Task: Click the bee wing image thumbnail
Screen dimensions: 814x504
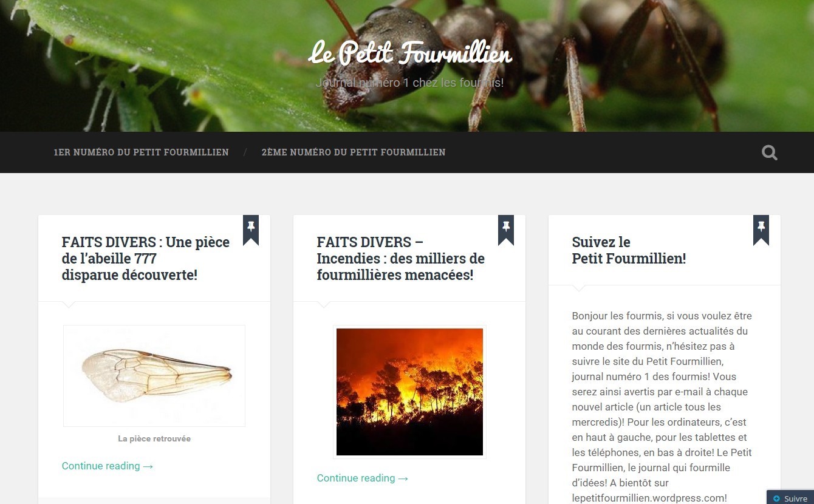Action: (x=154, y=376)
